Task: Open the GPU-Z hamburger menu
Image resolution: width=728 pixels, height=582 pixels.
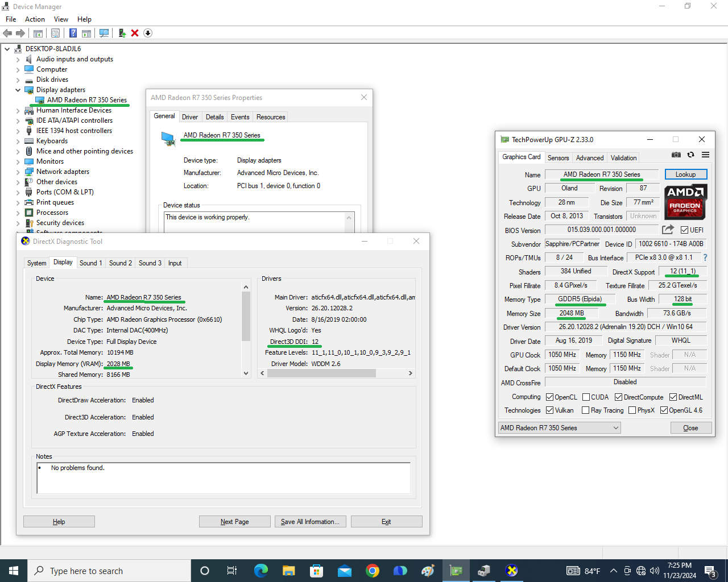Action: 705,155
